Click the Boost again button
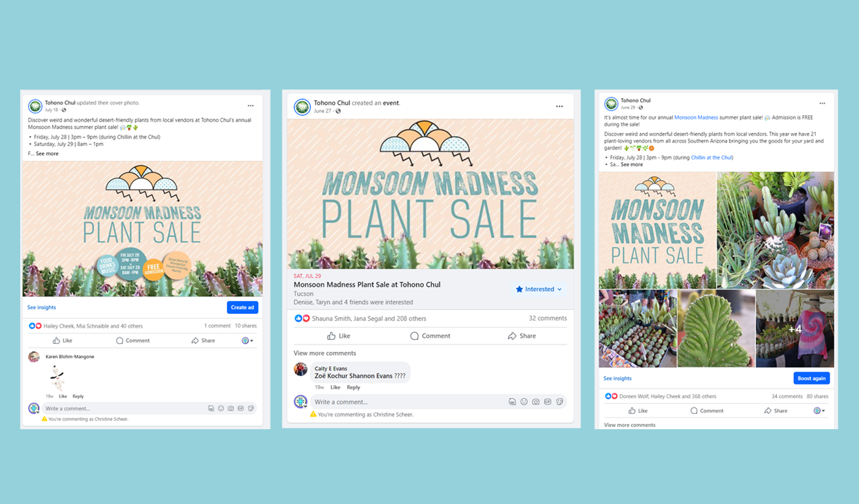Viewport: 859px width, 504px height. tap(812, 378)
